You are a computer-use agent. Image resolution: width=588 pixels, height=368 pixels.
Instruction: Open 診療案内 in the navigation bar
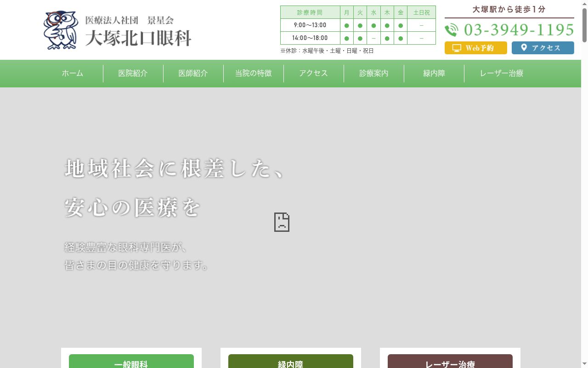(x=374, y=74)
